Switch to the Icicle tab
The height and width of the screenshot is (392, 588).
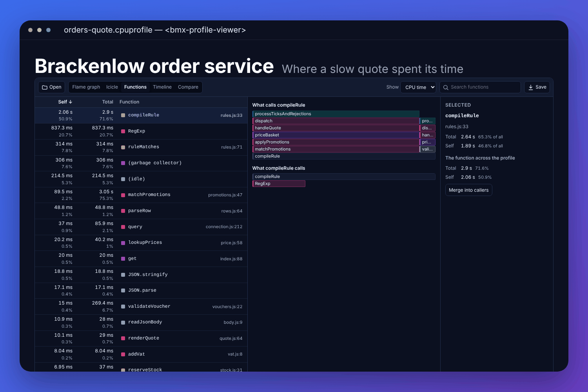[112, 87]
